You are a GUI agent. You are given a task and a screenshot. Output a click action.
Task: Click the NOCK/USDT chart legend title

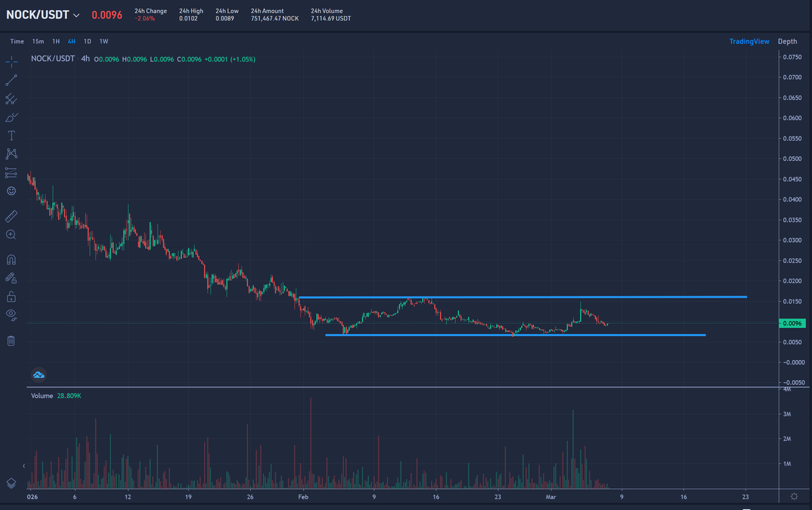[x=51, y=59]
